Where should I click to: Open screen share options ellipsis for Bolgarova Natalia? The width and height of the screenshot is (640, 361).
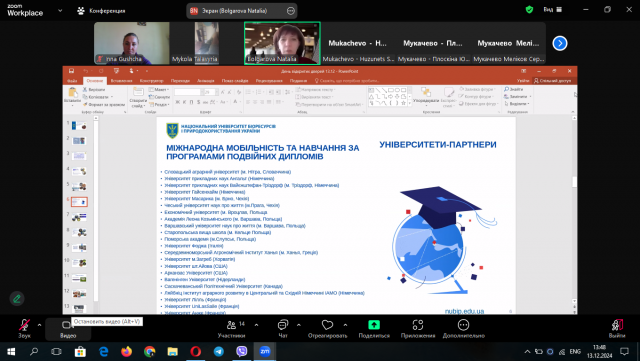291,11
